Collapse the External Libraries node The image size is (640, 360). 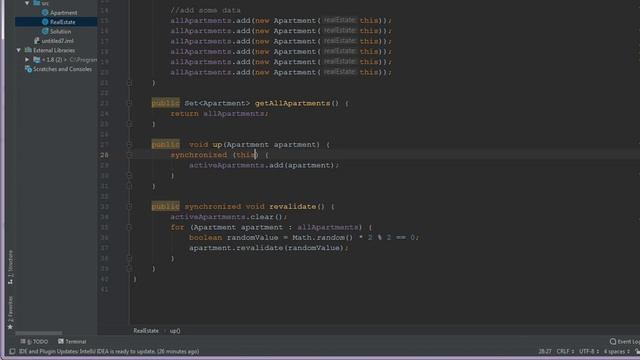tap(18, 50)
